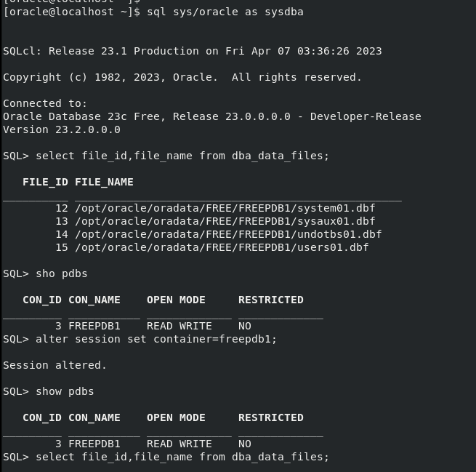Click the 'alter session set container=freepdb1' line
476x472 pixels.
140,339
